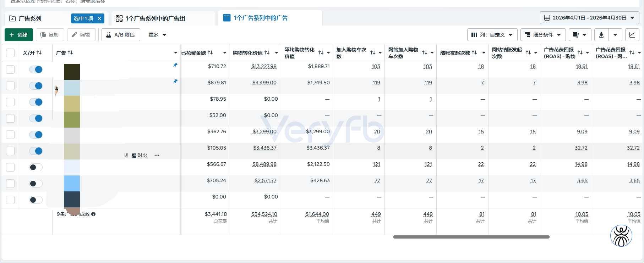Screen dimensions: 644x263
Task: Sort by 广告 column arrows
Action: pyautogui.click(x=70, y=52)
